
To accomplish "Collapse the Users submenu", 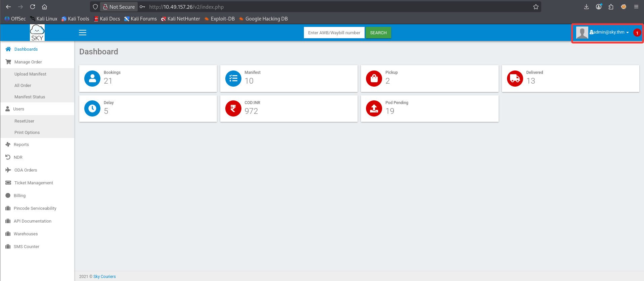I will [37, 109].
